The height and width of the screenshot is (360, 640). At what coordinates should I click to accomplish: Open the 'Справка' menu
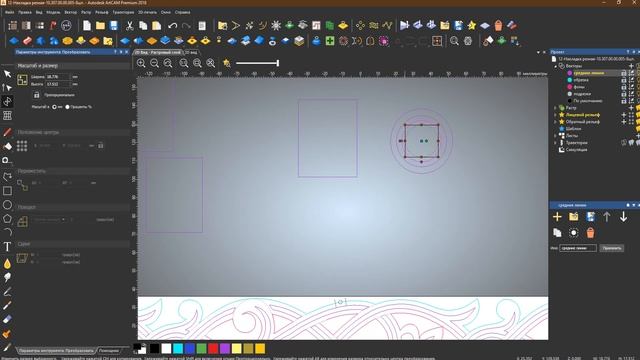point(182,12)
